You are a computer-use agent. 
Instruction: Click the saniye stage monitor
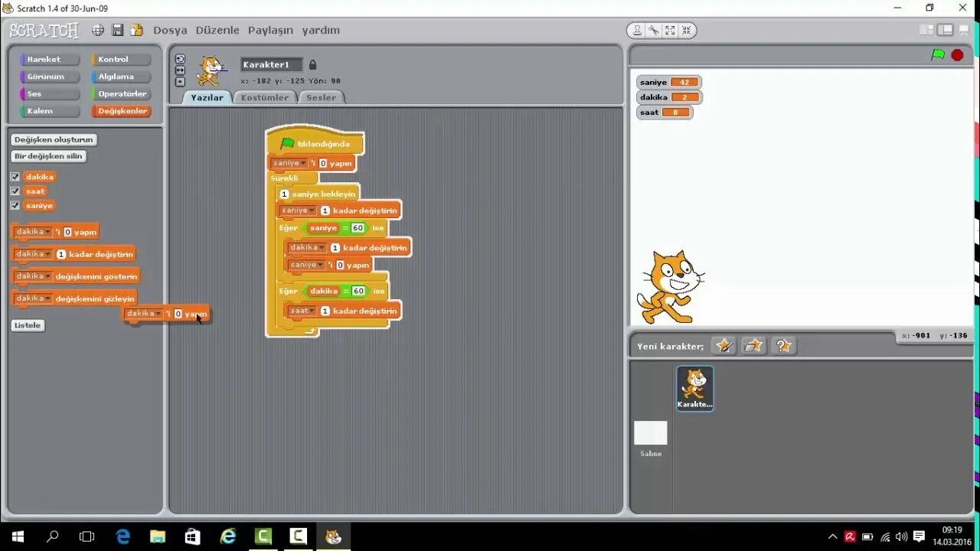[668, 82]
